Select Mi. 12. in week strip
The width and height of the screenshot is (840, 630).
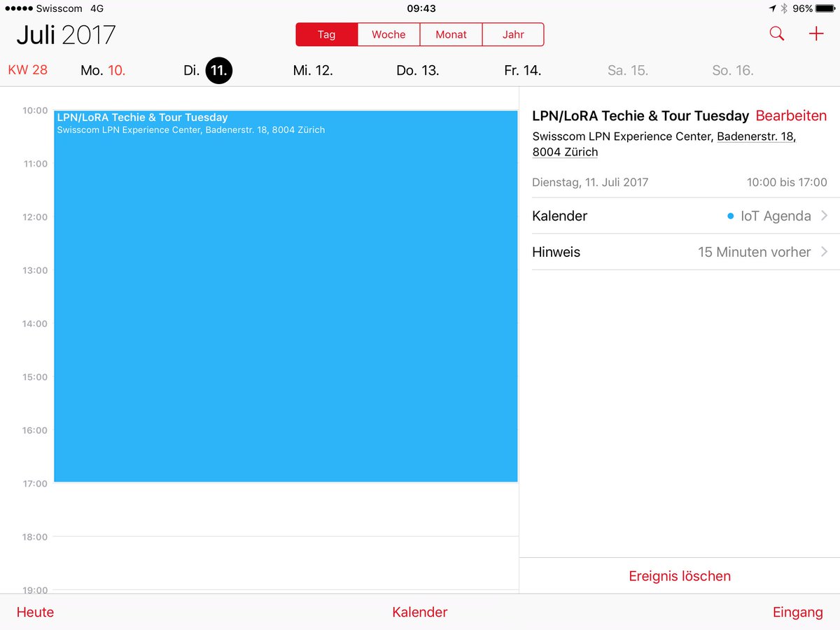point(313,71)
